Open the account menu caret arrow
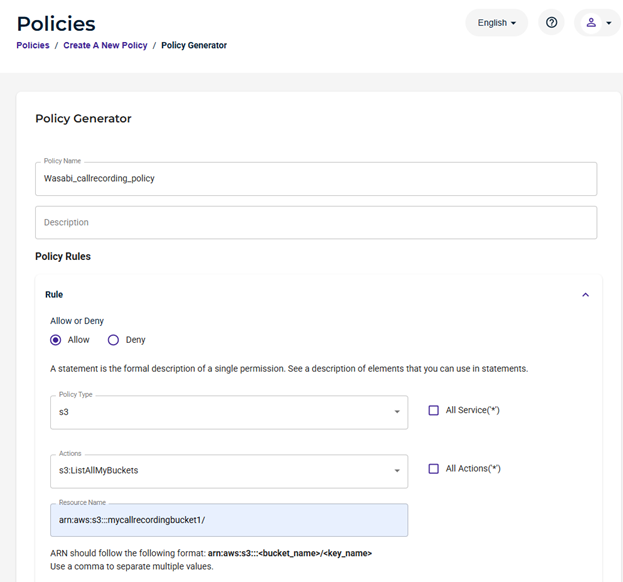 (x=609, y=23)
